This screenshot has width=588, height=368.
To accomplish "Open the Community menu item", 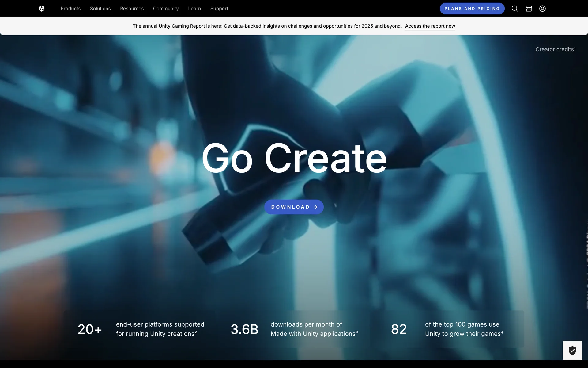I will pos(166,9).
